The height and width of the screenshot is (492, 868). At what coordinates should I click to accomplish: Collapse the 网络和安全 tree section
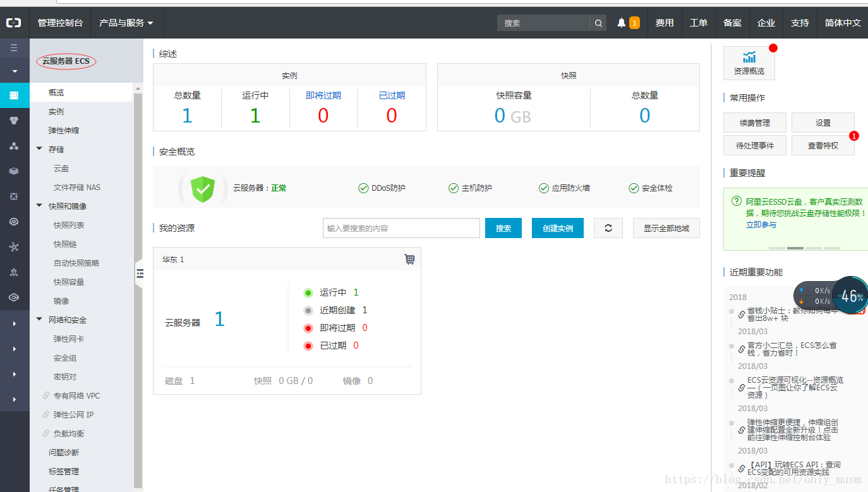pos(40,320)
